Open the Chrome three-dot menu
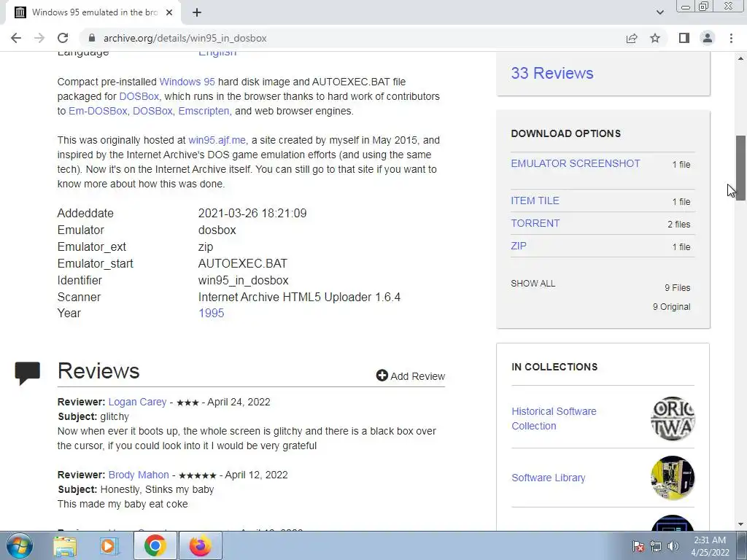 pyautogui.click(x=731, y=38)
